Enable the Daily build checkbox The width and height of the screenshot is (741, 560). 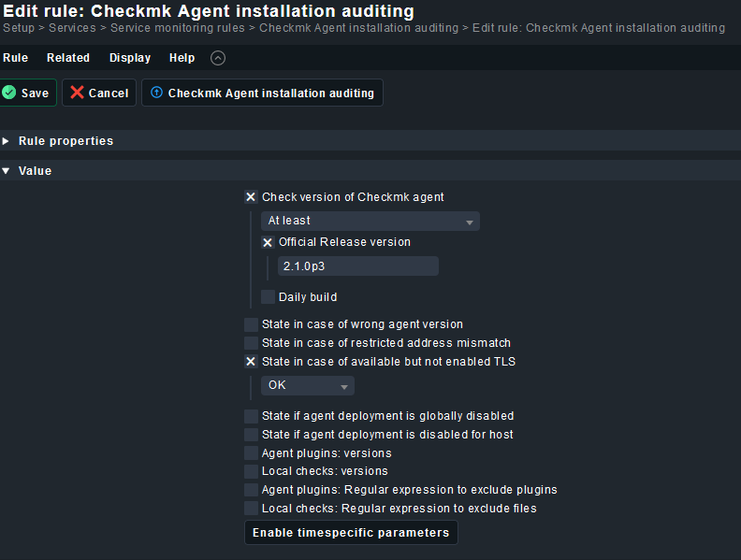(x=268, y=297)
